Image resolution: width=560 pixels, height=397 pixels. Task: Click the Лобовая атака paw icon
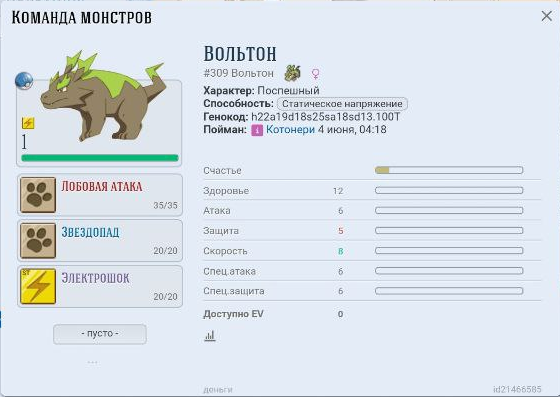38,195
